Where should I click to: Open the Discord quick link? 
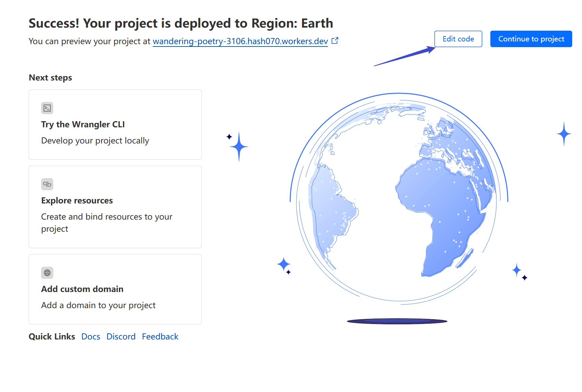coord(121,336)
